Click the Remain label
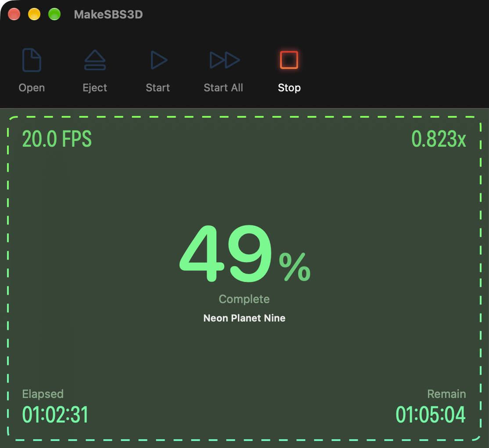Viewport: 489px width, 448px height. point(446,394)
